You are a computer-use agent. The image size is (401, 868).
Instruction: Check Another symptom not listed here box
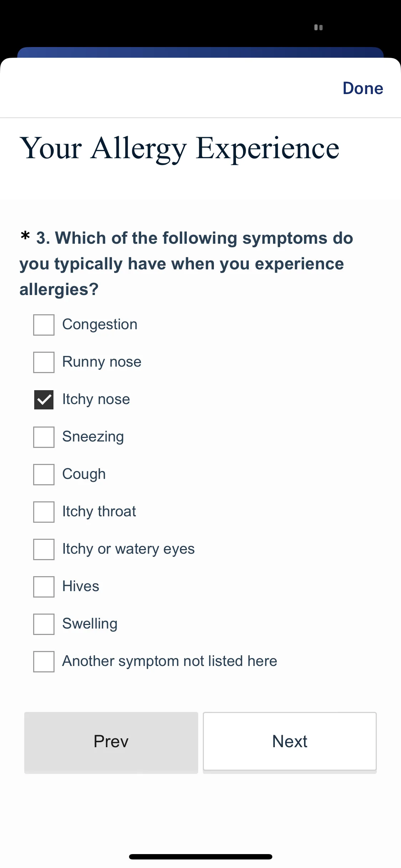(x=44, y=662)
